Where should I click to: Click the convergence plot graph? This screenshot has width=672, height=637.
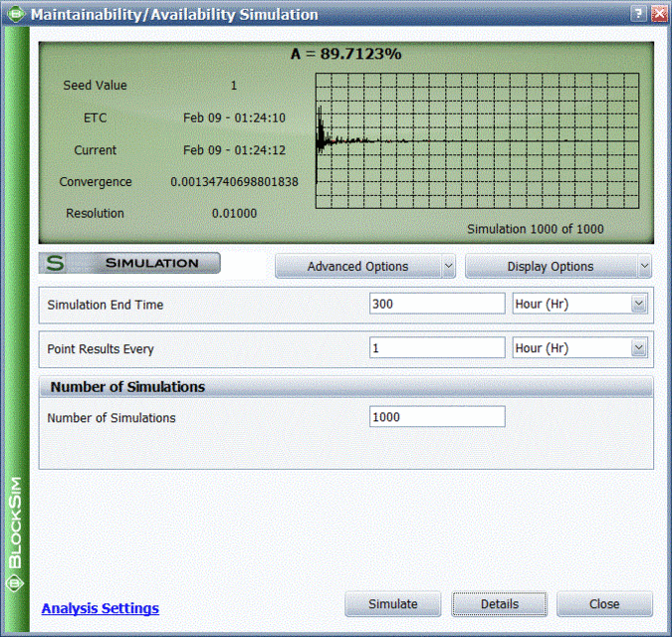[477, 141]
